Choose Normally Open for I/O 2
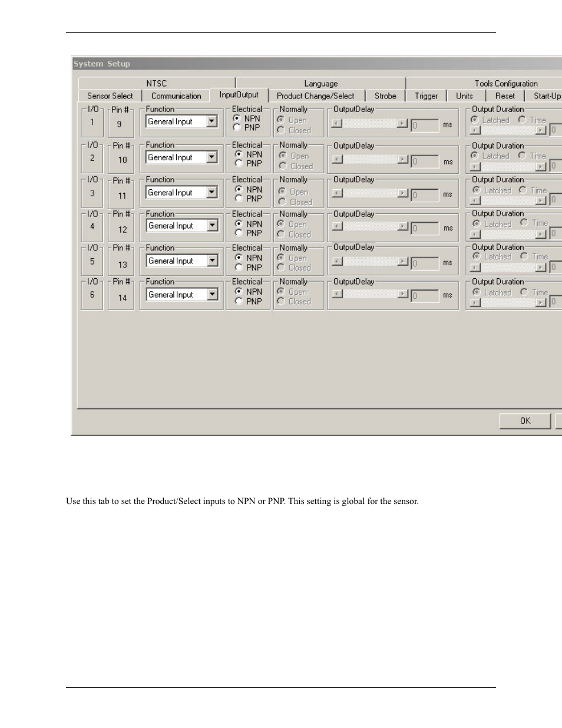Image resolution: width=562 pixels, height=728 pixels. point(294,156)
